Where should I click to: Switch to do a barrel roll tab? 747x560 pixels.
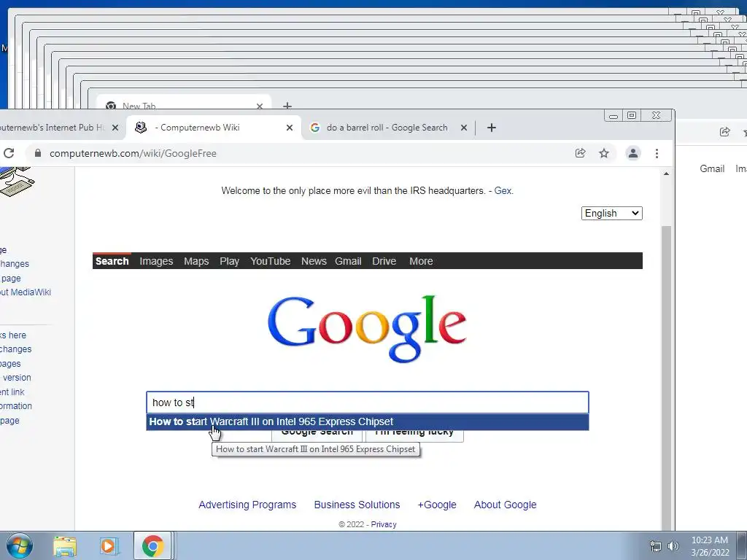[x=387, y=128]
